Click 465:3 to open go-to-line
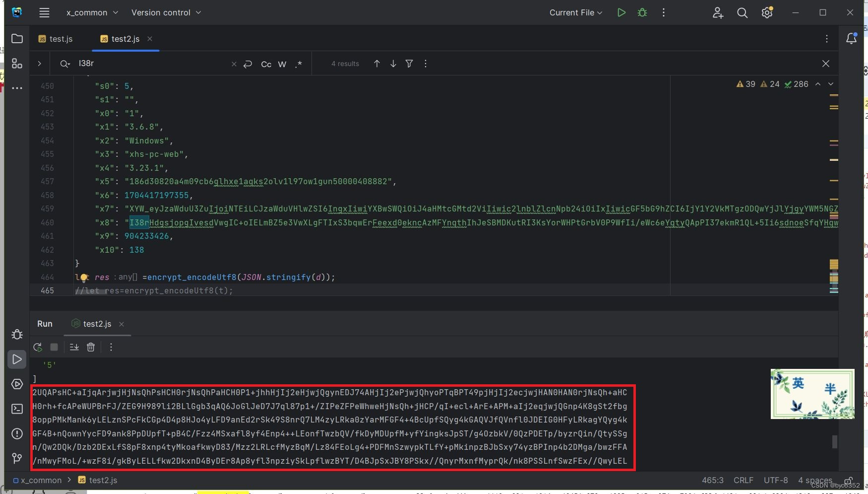The height and width of the screenshot is (494, 868). 713,480
